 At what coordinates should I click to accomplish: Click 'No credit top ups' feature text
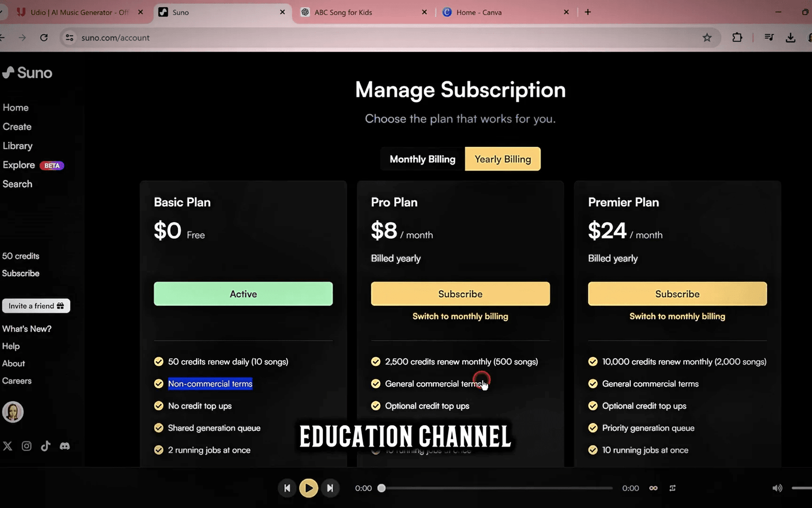200,406
